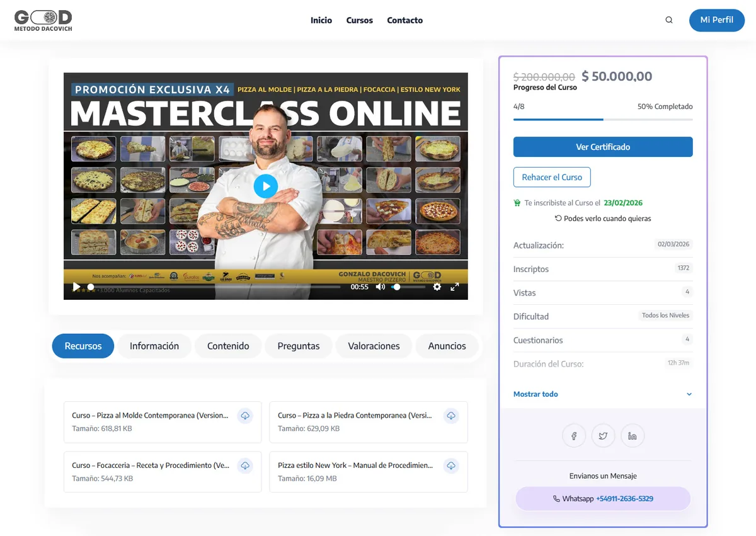Click the Actualización date 02/03/2026
This screenshot has width=756, height=536.
[x=673, y=244]
